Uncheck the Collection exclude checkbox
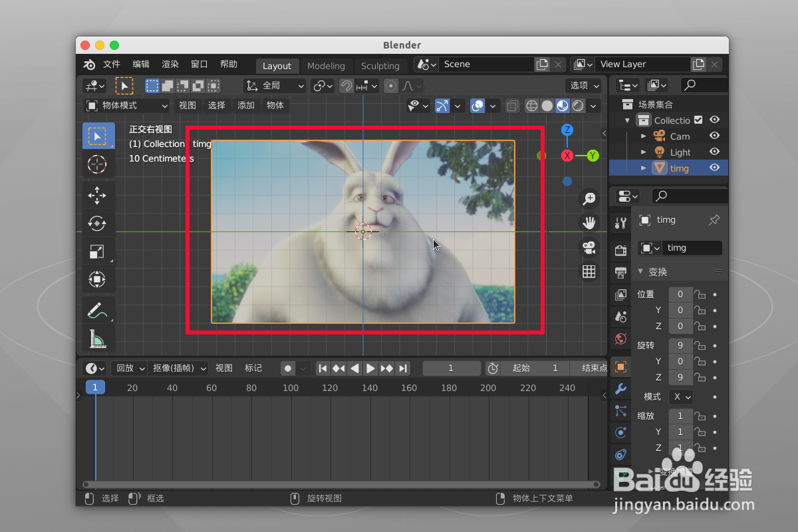Screen dimensions: 798x532 (698, 120)
